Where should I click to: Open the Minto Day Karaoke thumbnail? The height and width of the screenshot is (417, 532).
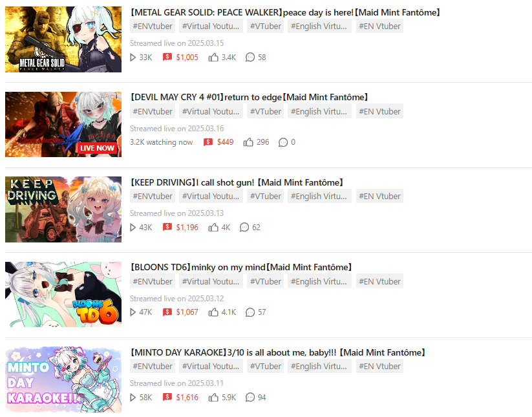[x=63, y=380]
